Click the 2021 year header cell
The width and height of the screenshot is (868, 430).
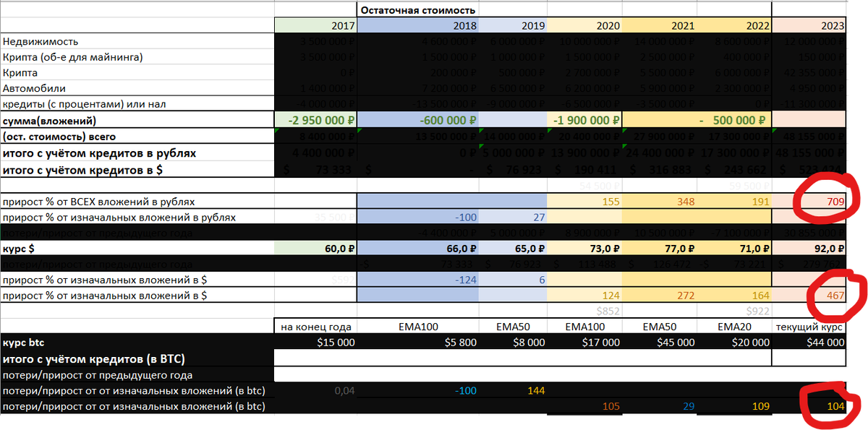tap(659, 26)
